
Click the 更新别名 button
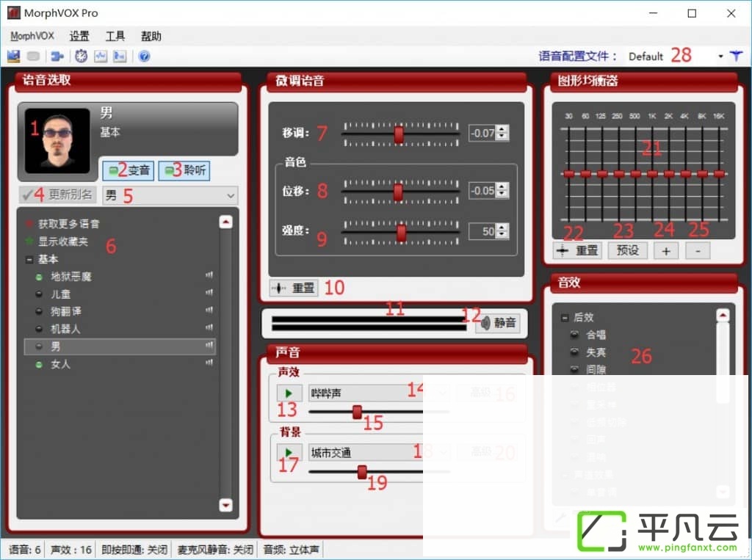tap(57, 194)
